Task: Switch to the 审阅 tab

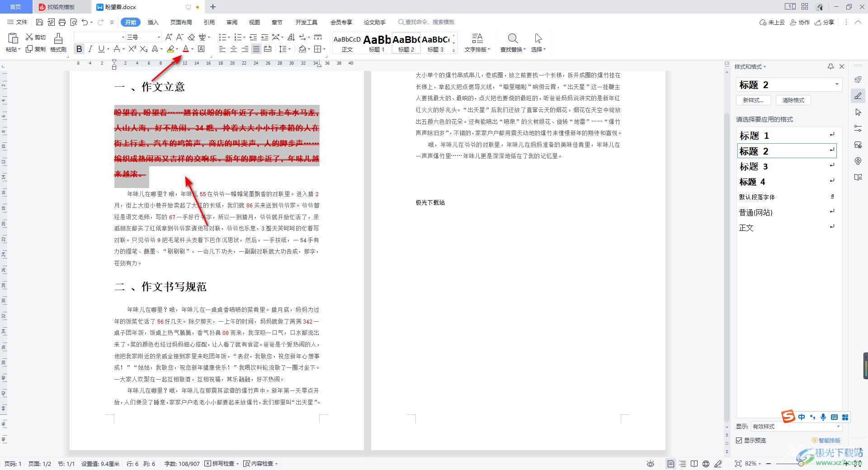Action: [232, 22]
